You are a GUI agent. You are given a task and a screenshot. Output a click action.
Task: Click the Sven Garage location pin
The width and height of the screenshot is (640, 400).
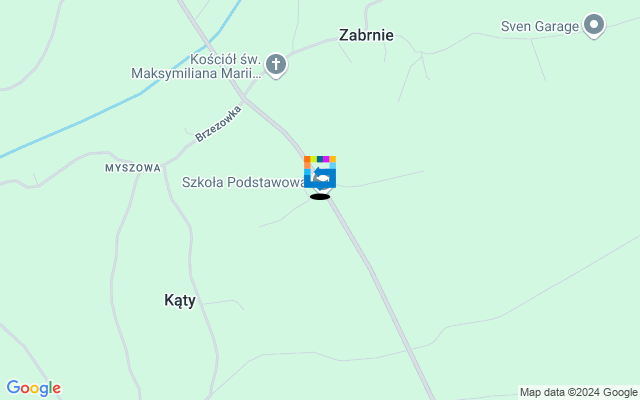594,26
